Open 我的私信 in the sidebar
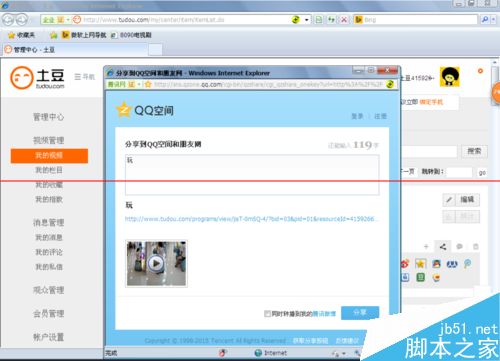 [49, 267]
